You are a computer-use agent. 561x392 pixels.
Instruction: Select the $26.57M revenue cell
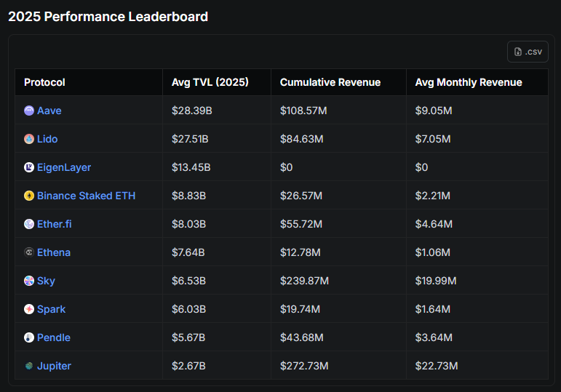(338, 196)
